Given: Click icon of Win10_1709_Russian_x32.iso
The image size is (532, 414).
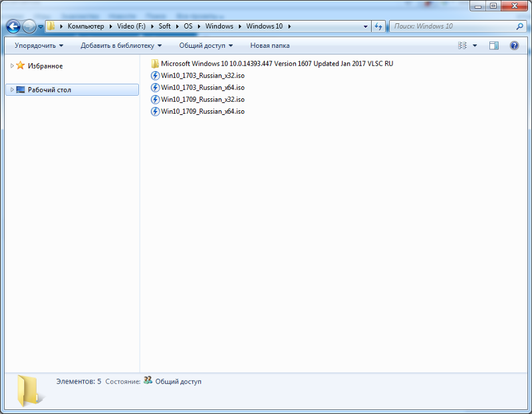Looking at the screenshot, I should click(155, 99).
